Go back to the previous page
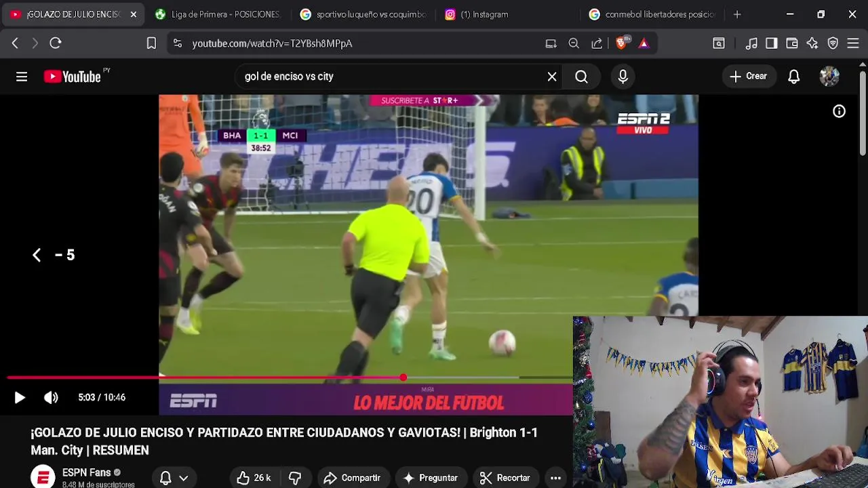Viewport: 868px width, 488px height. [x=15, y=43]
